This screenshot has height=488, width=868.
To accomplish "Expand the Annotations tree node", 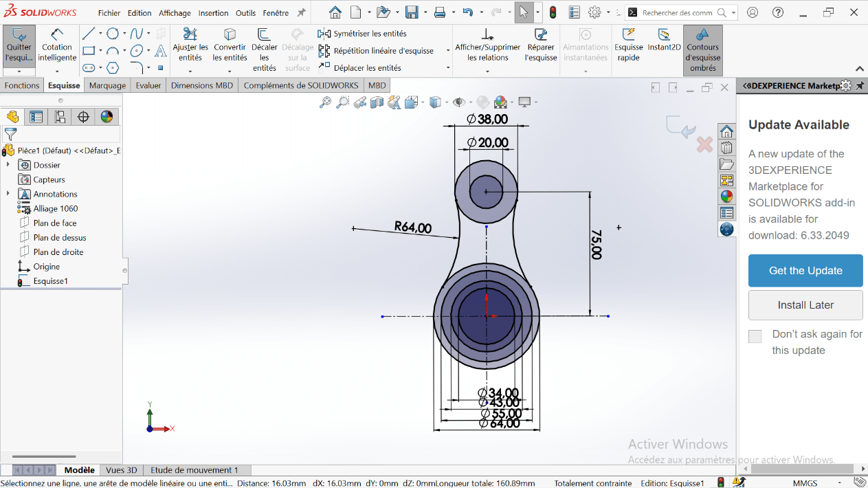I will click(8, 194).
